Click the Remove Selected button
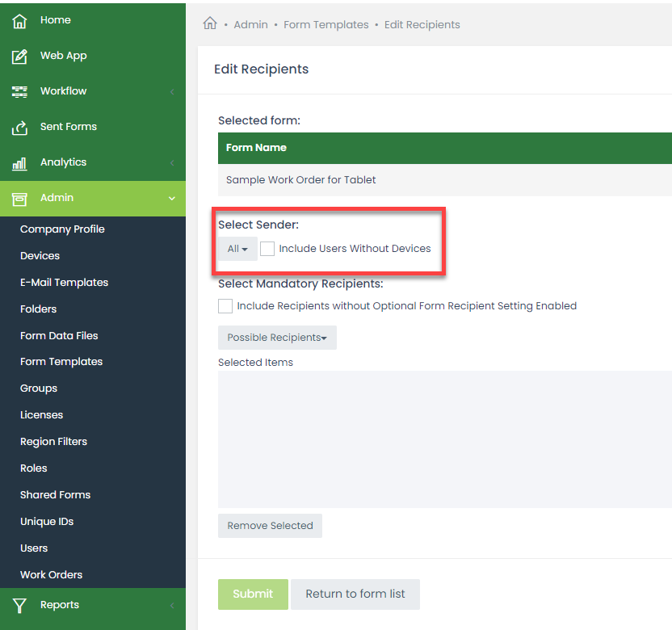 pos(270,526)
